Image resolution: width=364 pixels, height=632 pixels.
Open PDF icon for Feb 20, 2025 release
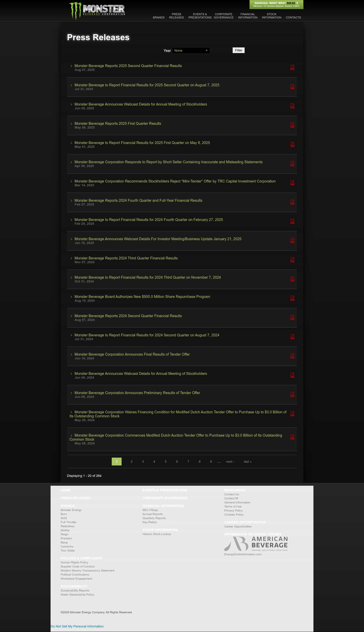292,221
